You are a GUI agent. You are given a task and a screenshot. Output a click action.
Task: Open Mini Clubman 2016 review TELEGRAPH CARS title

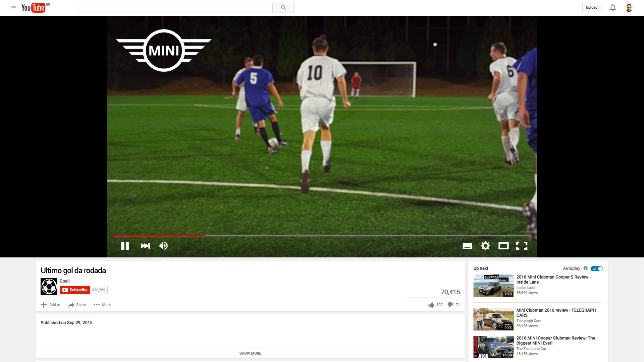[556, 313]
